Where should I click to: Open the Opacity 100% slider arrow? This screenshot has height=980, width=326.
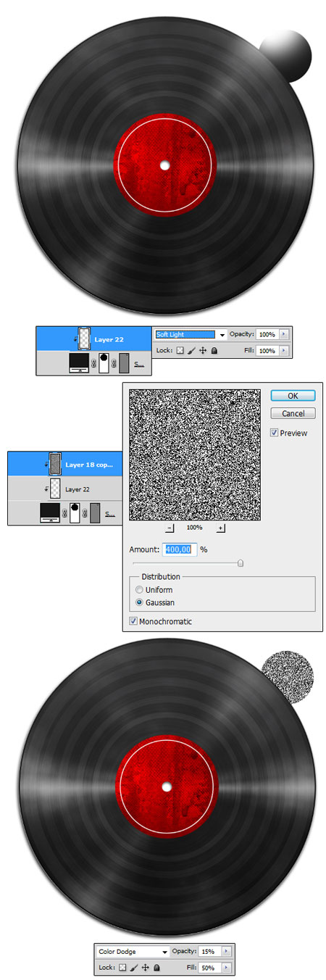283,335
